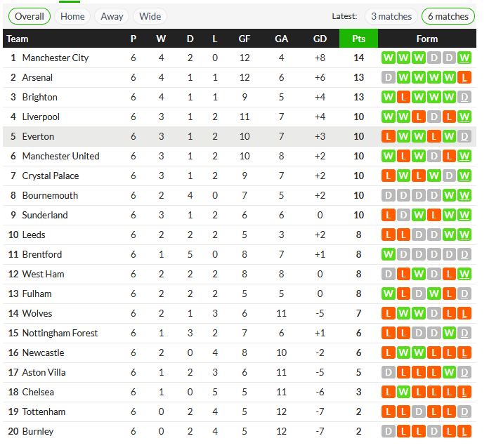
Task: Click Brentford's only green W form badge
Action: [x=389, y=254]
